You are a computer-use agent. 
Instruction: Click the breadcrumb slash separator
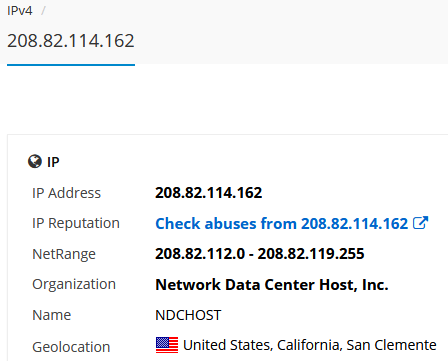pos(43,11)
